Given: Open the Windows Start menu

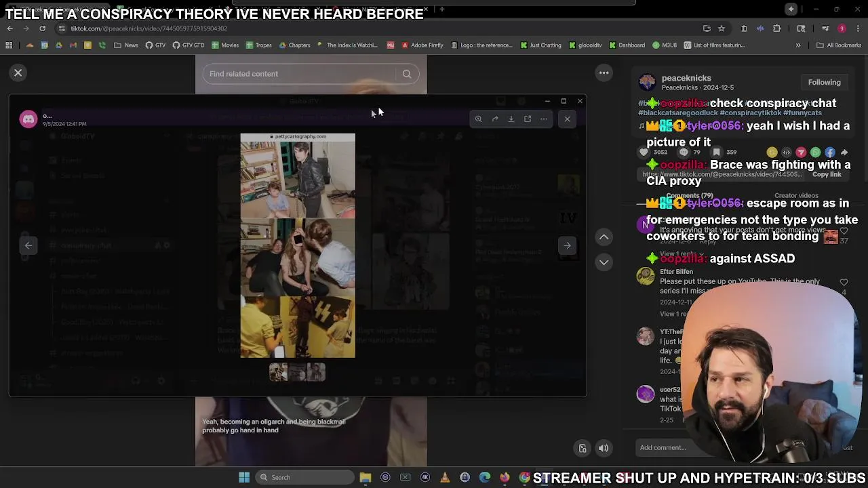Looking at the screenshot, I should click(244, 477).
